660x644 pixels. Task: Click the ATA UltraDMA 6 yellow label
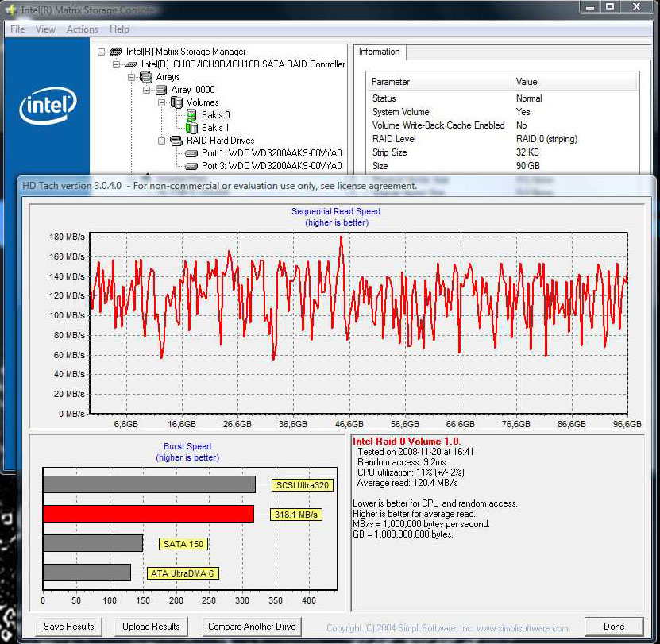tap(182, 573)
